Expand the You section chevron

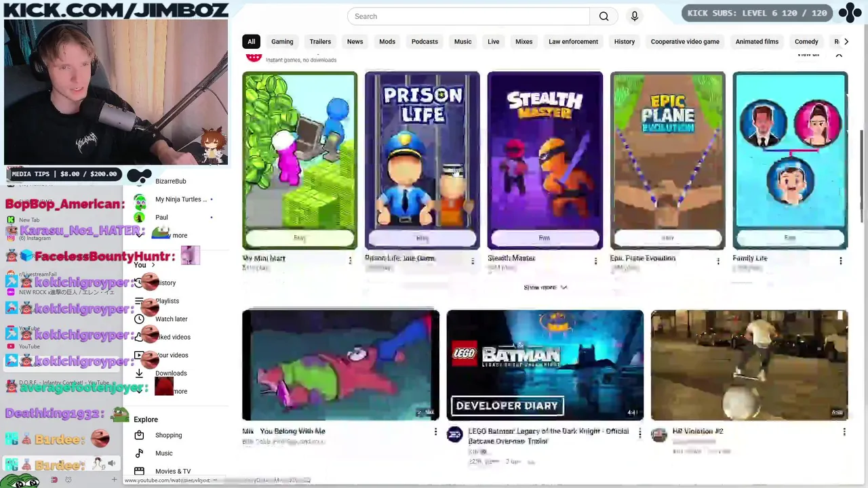point(153,265)
